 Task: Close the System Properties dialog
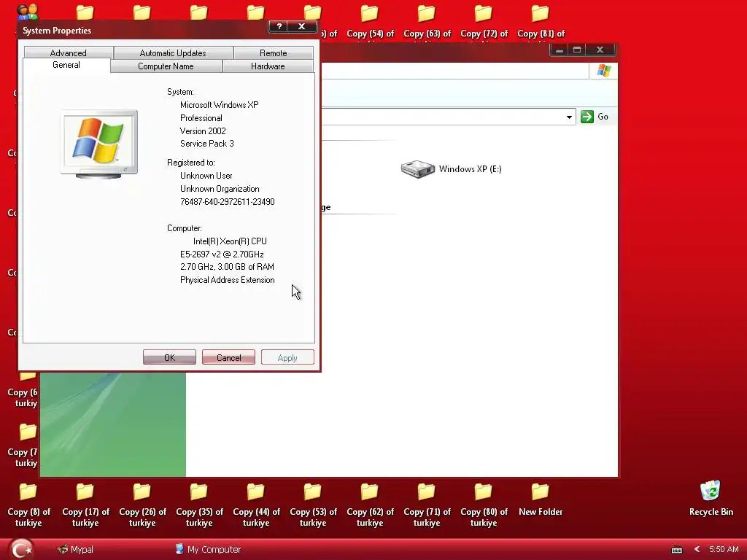click(301, 27)
